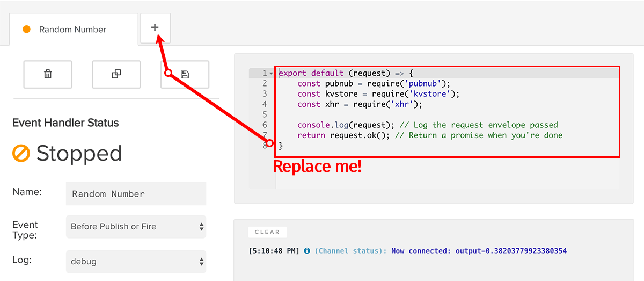Click line number 5 in the gutter

click(265, 114)
